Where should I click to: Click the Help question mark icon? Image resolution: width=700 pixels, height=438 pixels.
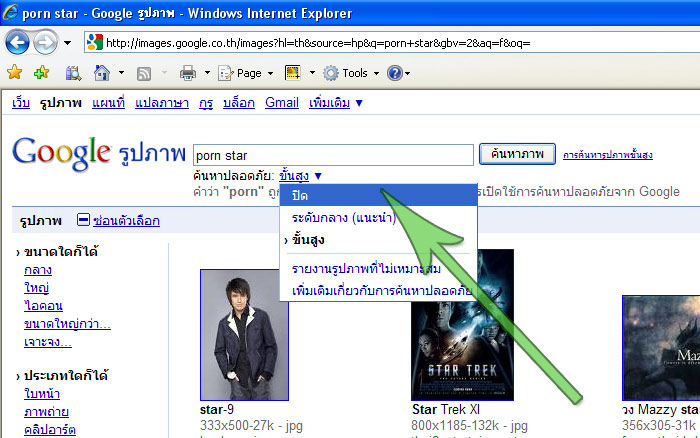pyautogui.click(x=395, y=73)
